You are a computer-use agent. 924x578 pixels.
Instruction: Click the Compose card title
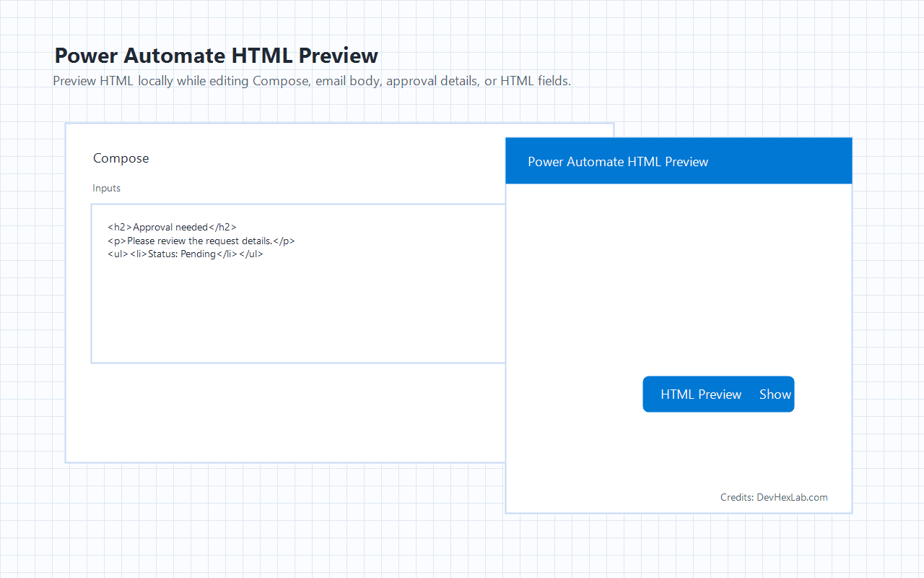(121, 158)
